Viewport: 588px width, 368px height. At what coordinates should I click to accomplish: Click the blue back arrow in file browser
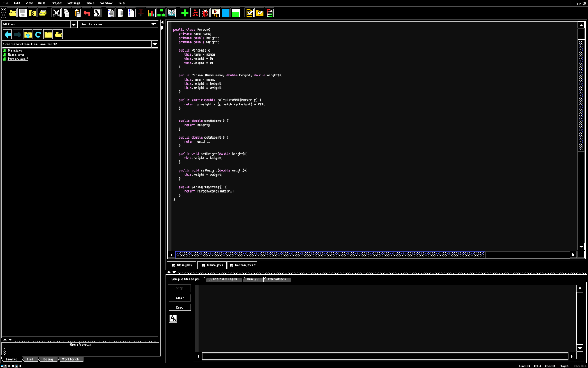pos(8,34)
